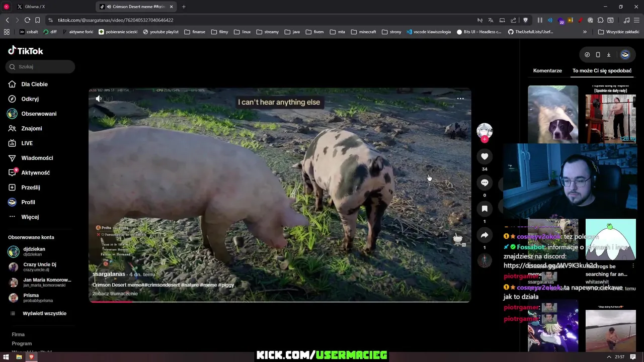Screen dimensions: 644x362
Task: Expand the Program footer section
Action: pyautogui.click(x=22, y=343)
